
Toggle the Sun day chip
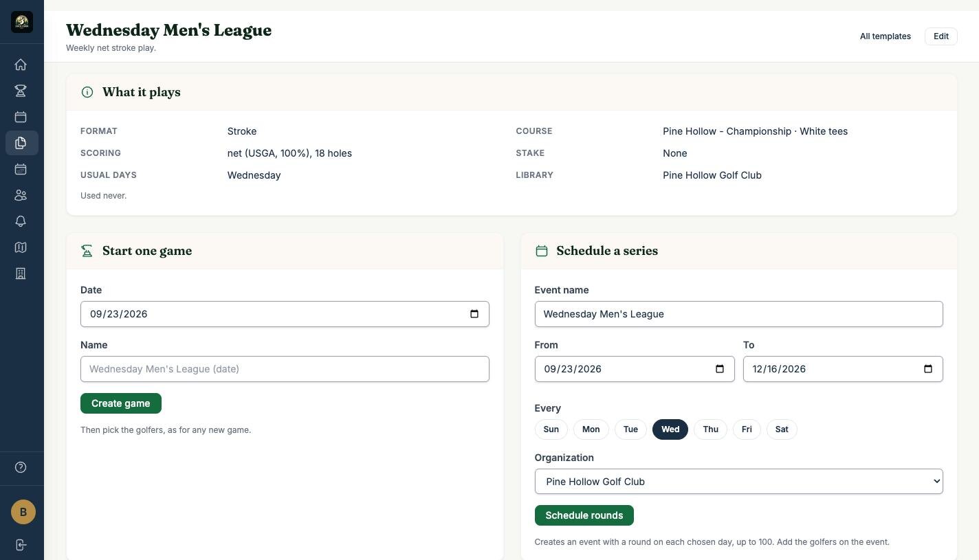point(551,429)
